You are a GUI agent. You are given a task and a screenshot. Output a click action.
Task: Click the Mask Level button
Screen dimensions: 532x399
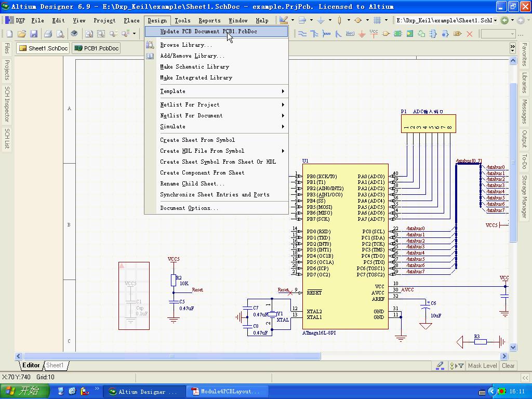coord(482,366)
